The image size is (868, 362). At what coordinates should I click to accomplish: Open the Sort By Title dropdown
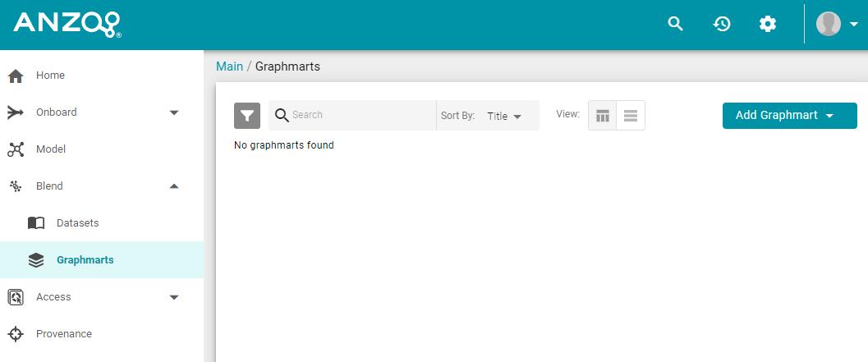(504, 117)
